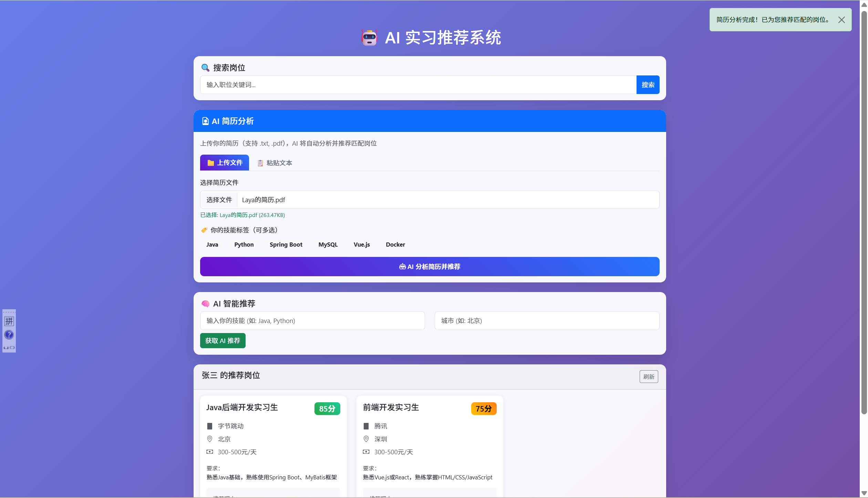This screenshot has width=868, height=498.
Task: Click the robot icon on the analyze button
Action: pyautogui.click(x=402, y=267)
